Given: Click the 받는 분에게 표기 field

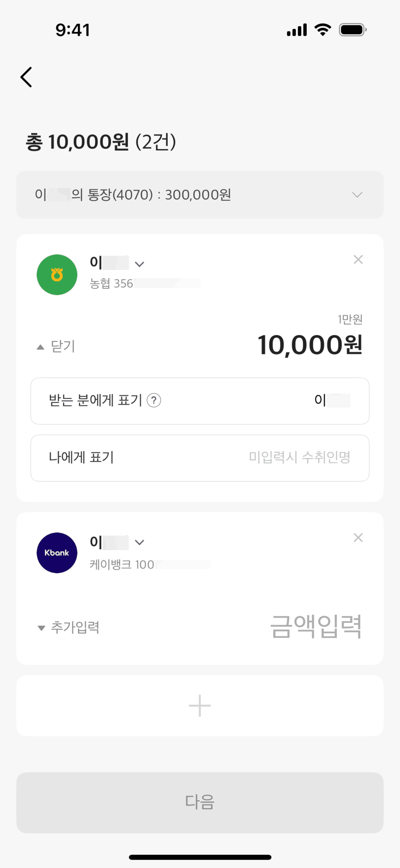Looking at the screenshot, I should 200,401.
